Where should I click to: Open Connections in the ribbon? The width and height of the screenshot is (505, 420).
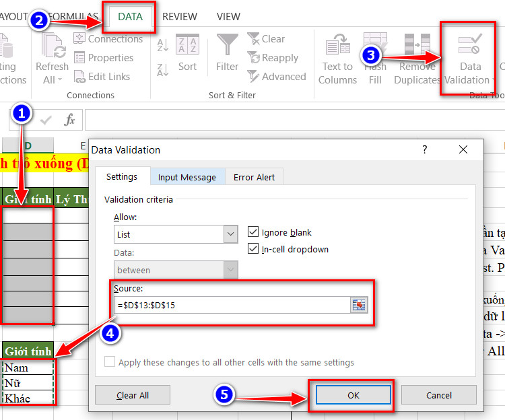(108, 38)
